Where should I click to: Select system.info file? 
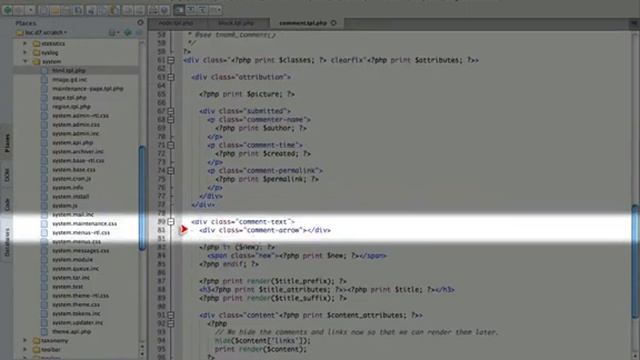pyautogui.click(x=68, y=187)
